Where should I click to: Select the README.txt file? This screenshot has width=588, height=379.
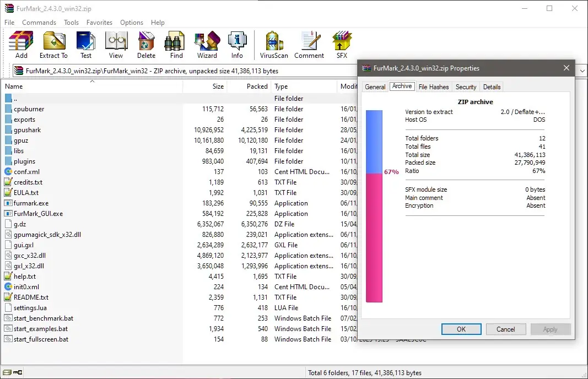[179, 297]
